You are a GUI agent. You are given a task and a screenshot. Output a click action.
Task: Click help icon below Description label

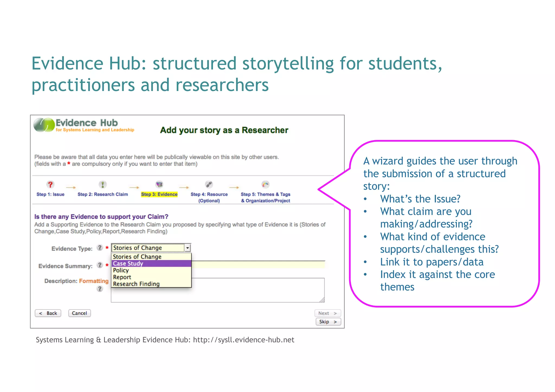[x=100, y=289]
